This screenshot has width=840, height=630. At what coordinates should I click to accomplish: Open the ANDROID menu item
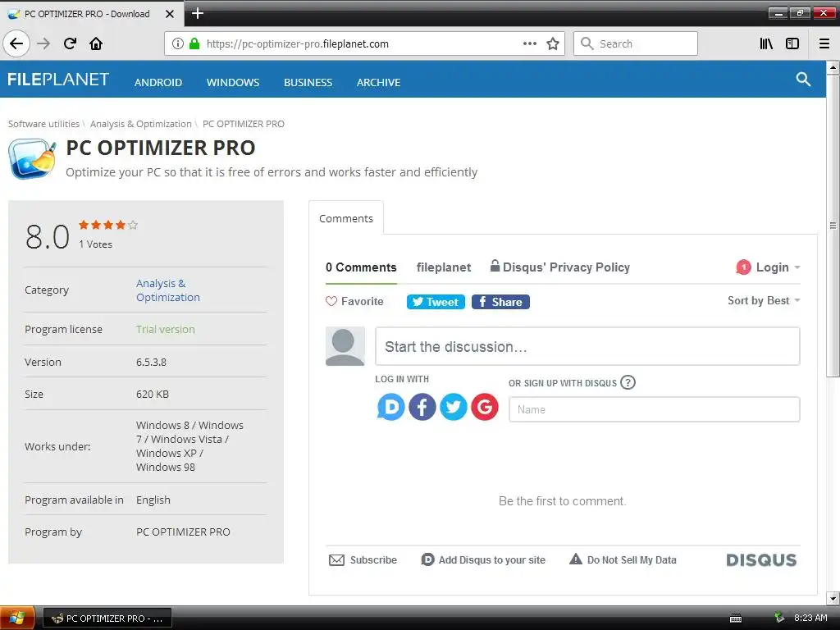158,83
